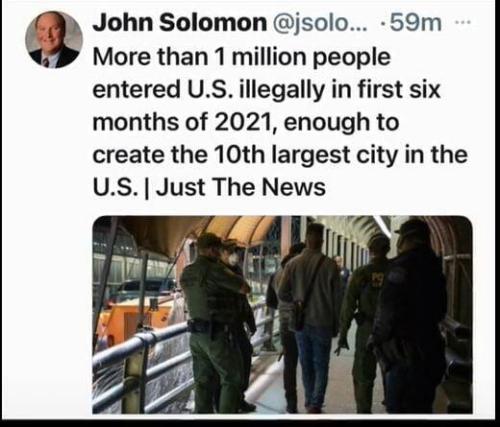
Task: Click the 'months of 2021, enough to' line
Action: pyautogui.click(x=246, y=122)
